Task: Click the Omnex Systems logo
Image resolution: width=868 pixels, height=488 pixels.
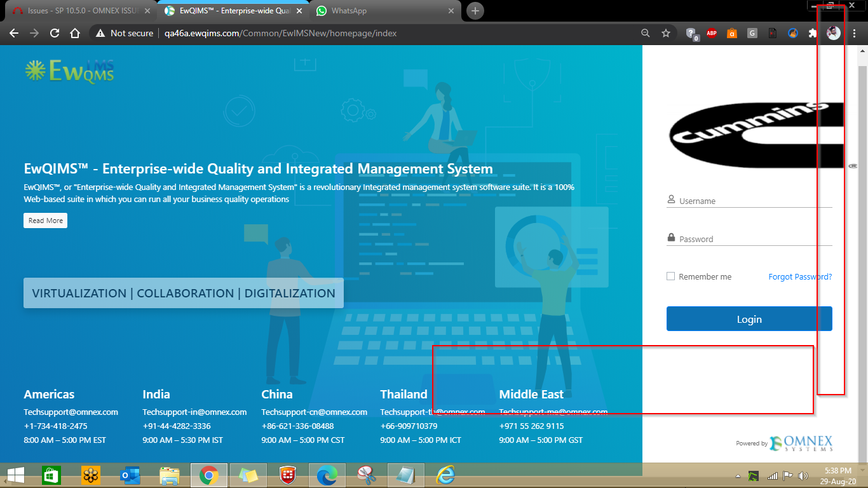Action: [801, 443]
